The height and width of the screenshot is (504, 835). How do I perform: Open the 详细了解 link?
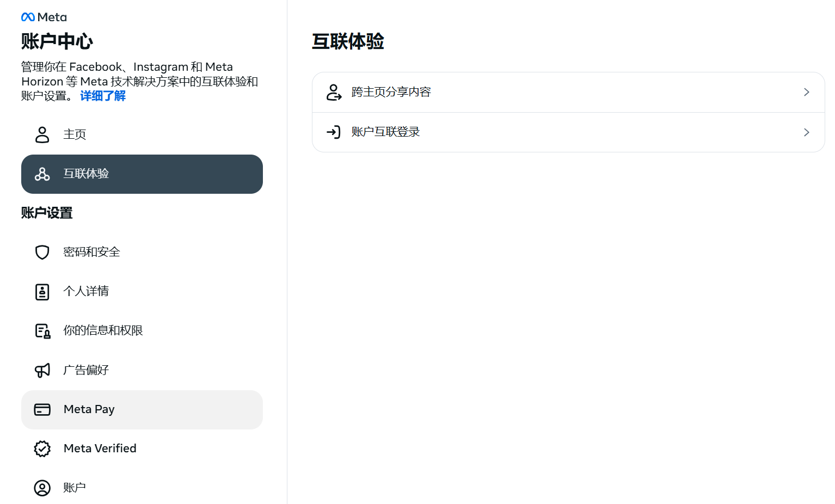[x=103, y=96]
